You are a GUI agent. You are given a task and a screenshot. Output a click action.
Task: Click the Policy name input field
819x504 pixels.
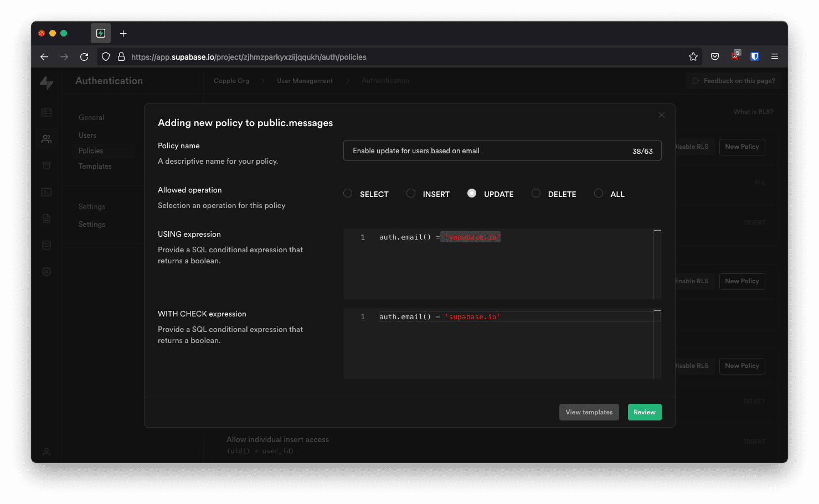(502, 150)
